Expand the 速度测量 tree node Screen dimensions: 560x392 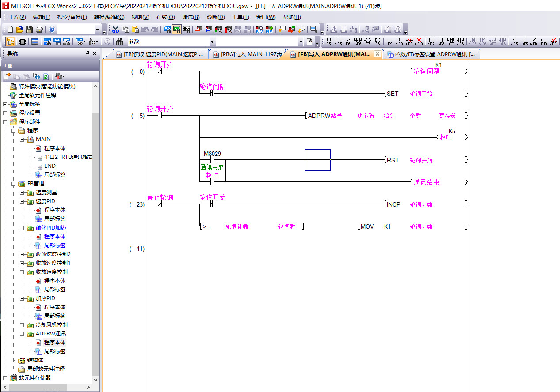click(22, 192)
